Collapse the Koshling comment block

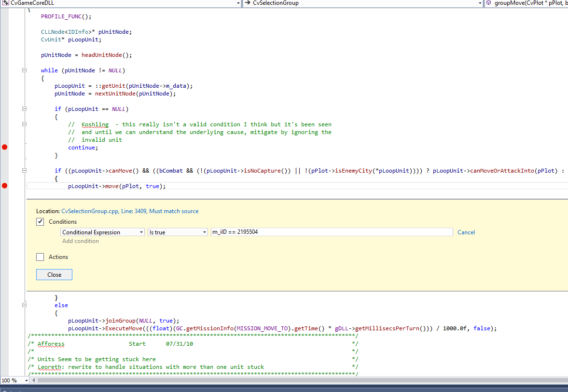[24, 124]
